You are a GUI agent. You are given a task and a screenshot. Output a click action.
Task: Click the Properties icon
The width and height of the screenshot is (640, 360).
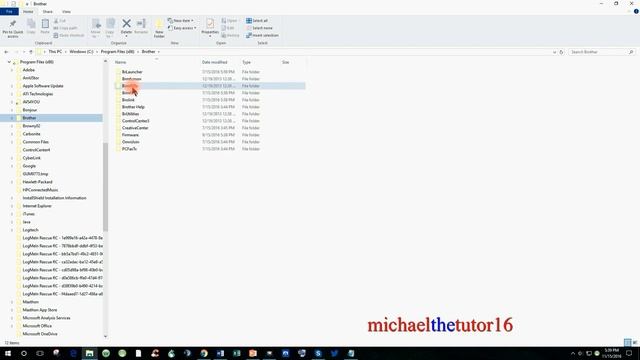210,24
